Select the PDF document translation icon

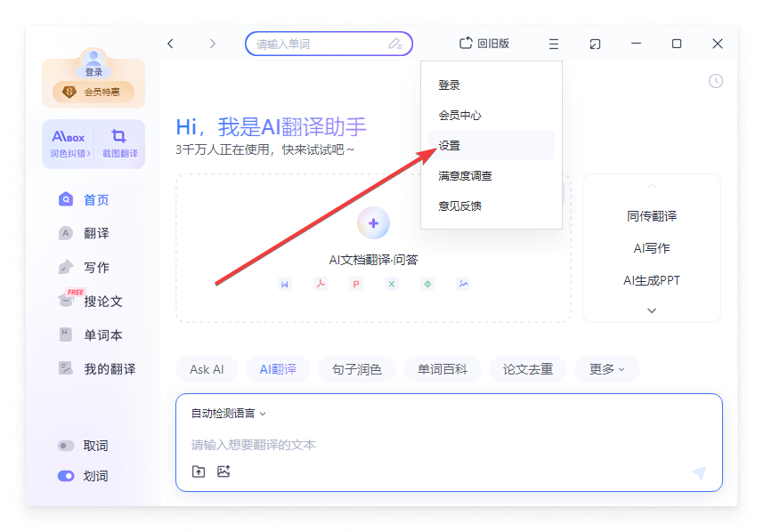tap(321, 282)
